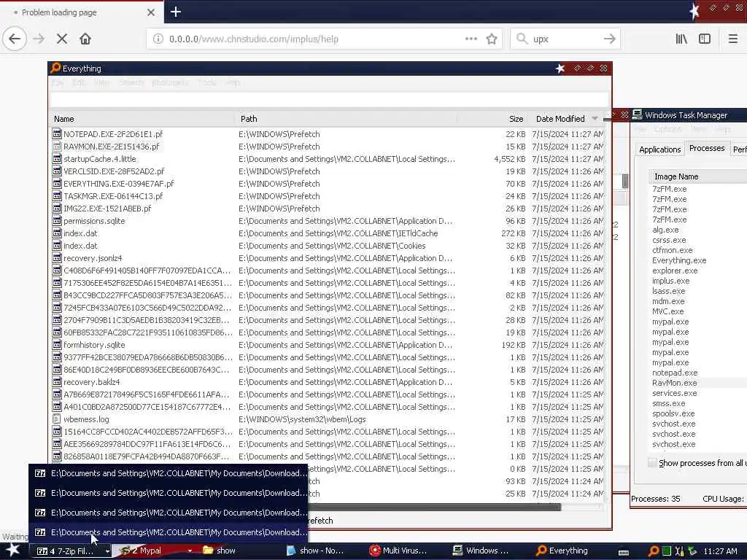Select RavMon.exe process in Task Manager
The image size is (747, 560).
pos(674,383)
